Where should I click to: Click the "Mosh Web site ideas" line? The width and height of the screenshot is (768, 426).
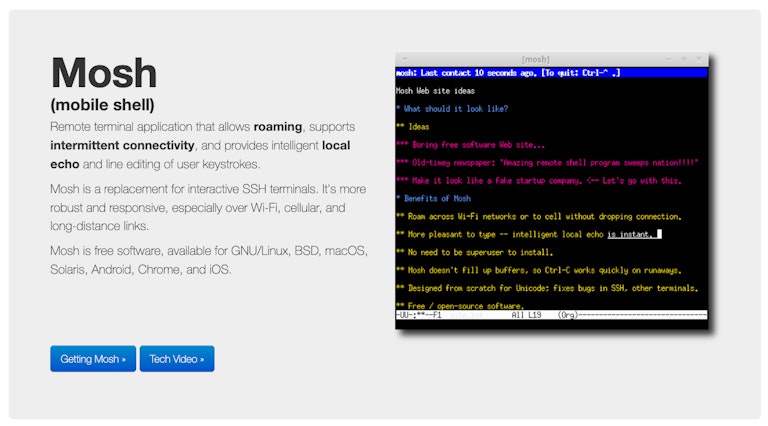tap(435, 91)
